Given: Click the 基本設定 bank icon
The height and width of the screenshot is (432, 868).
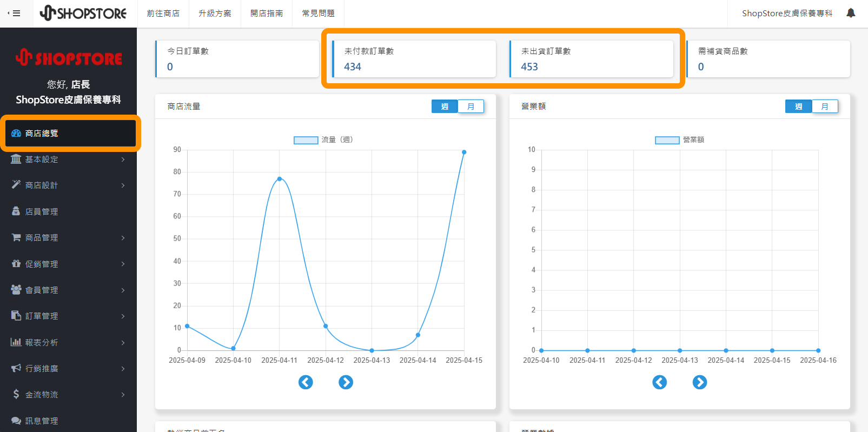Looking at the screenshot, I should [16, 159].
